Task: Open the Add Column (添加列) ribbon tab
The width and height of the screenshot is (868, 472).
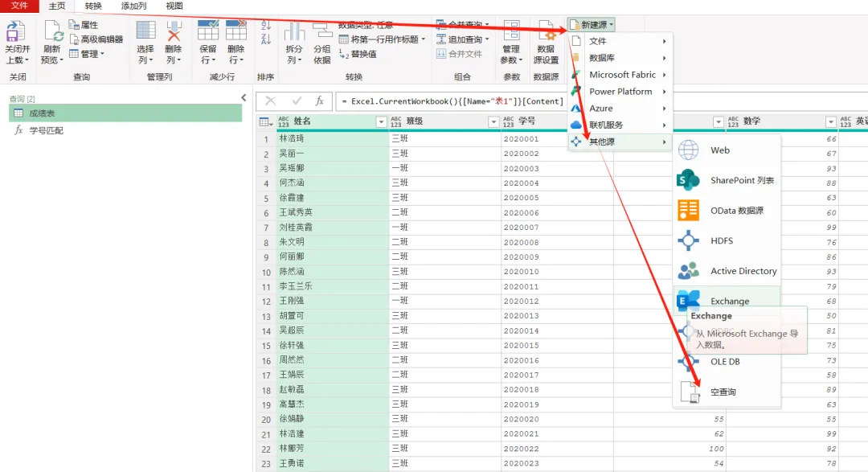Action: [x=133, y=6]
